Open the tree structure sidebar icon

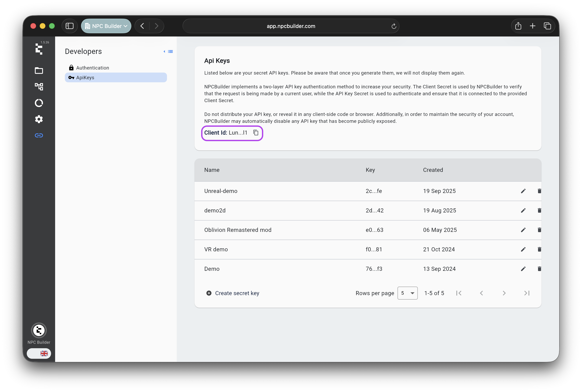point(39,87)
